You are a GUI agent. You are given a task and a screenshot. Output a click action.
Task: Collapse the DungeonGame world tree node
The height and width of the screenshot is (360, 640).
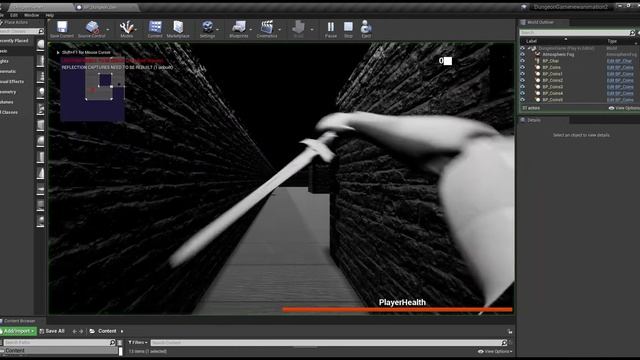coord(529,48)
